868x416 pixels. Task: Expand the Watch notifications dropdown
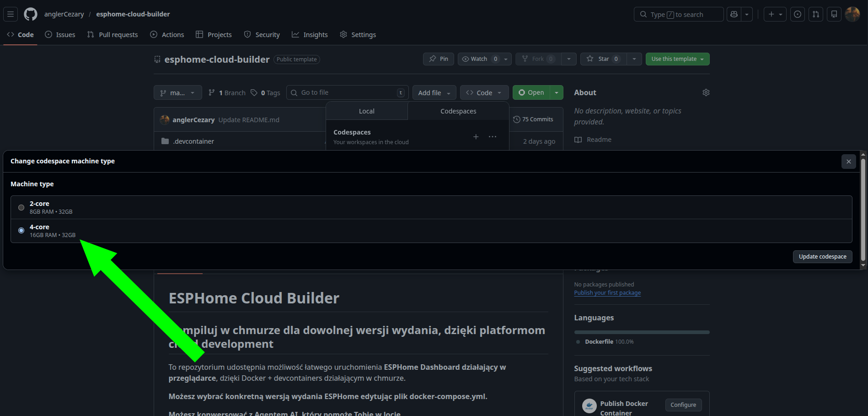pos(505,59)
